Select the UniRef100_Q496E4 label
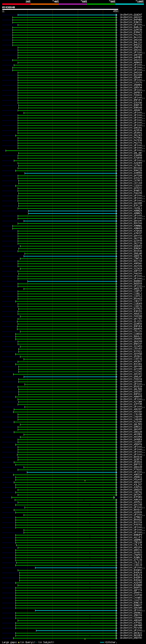The image size is (146, 644). click(131, 439)
